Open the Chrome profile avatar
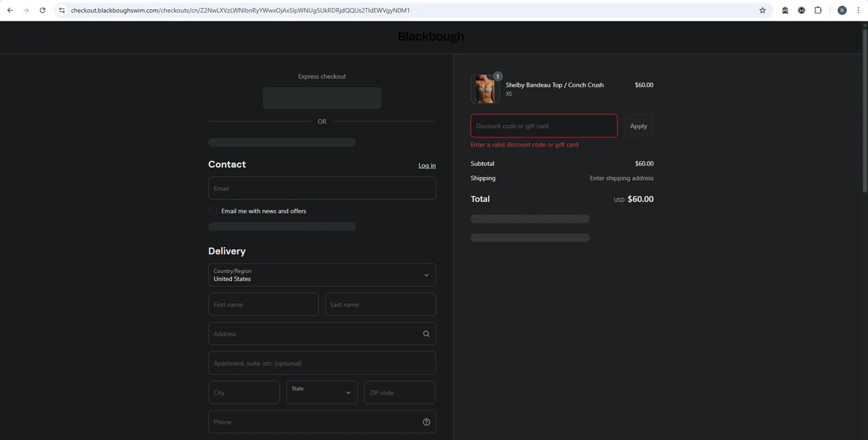The height and width of the screenshot is (440, 868). (x=842, y=10)
